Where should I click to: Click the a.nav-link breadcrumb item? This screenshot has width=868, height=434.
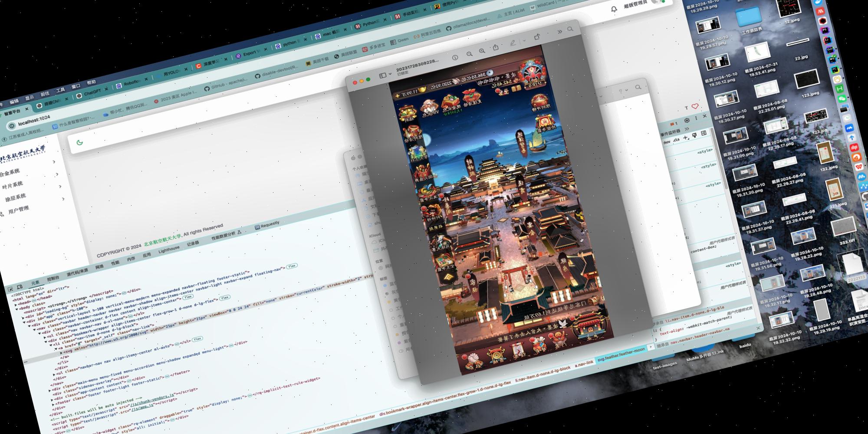(584, 363)
